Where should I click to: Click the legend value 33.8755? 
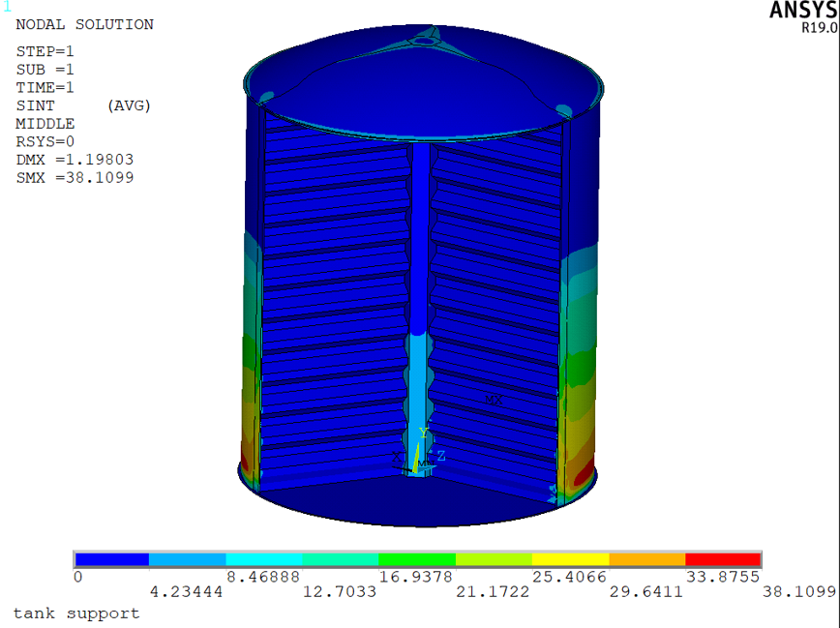click(x=723, y=577)
